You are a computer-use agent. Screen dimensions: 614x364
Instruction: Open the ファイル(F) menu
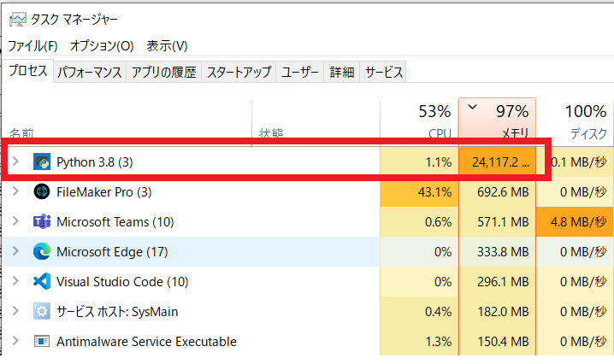click(32, 46)
